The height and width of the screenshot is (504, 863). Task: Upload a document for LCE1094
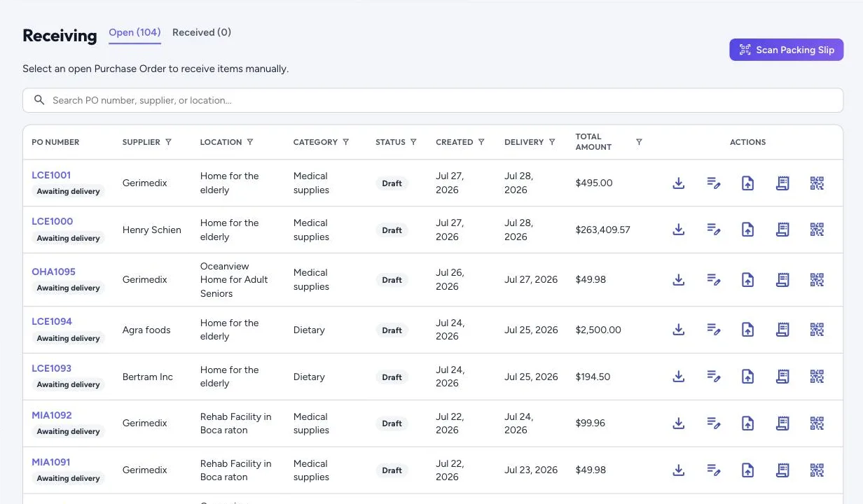click(x=747, y=330)
